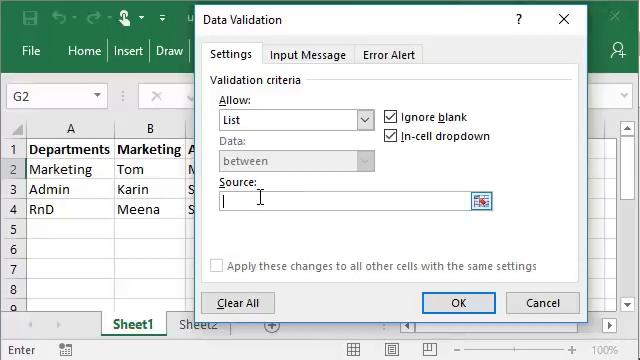Click inside the Source input field

[x=345, y=201]
